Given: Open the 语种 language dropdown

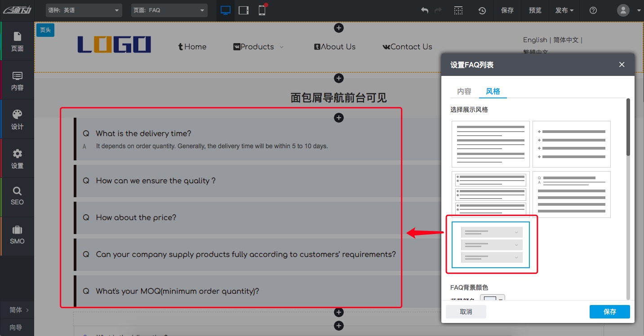Looking at the screenshot, I should (x=84, y=10).
